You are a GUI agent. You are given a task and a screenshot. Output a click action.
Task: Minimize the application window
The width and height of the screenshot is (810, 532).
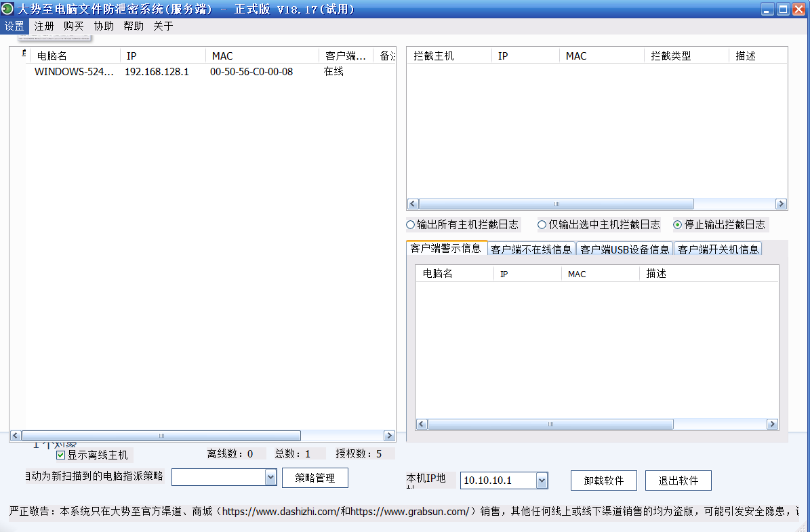tap(767, 9)
